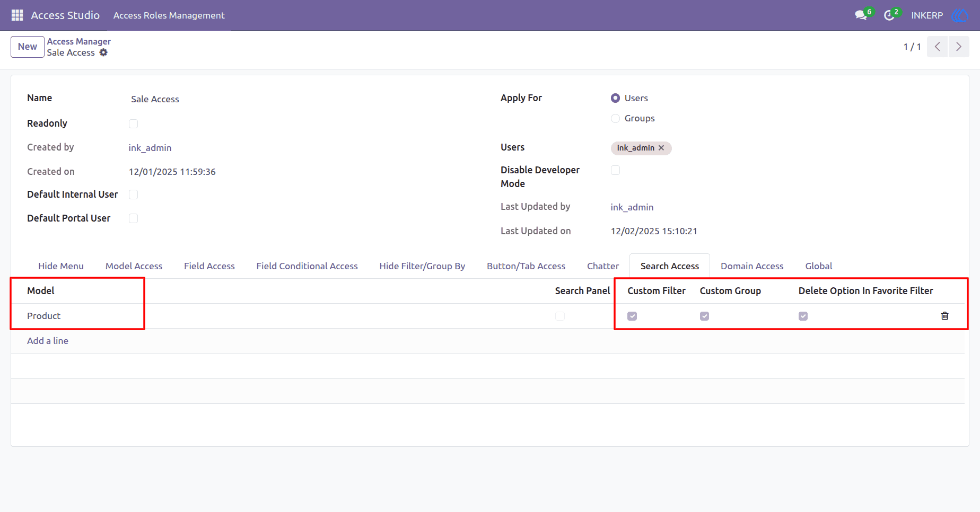
Task: Switch to the Global tab
Action: (x=819, y=266)
